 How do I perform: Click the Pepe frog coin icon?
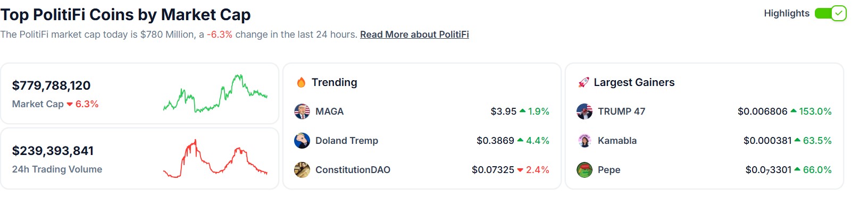click(x=585, y=170)
